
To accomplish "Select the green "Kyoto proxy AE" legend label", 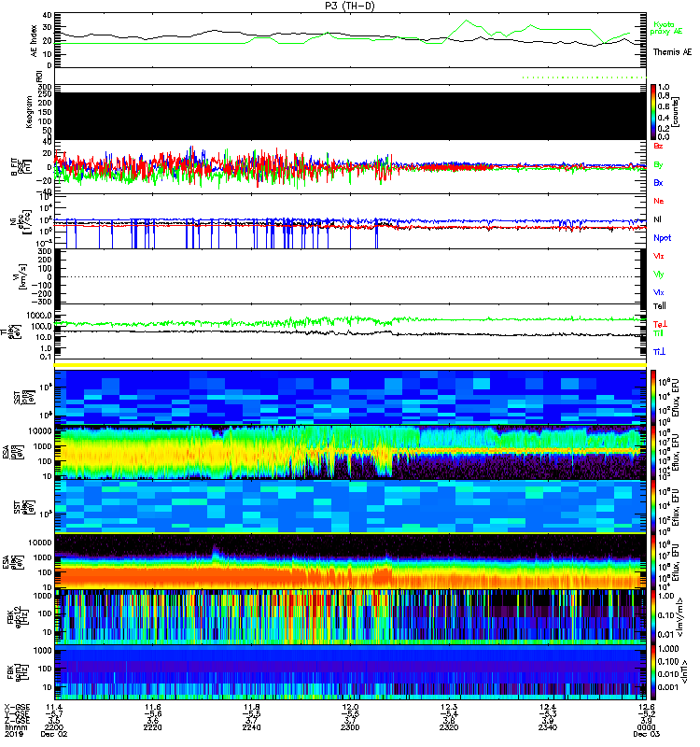I will pyautogui.click(x=666, y=28).
